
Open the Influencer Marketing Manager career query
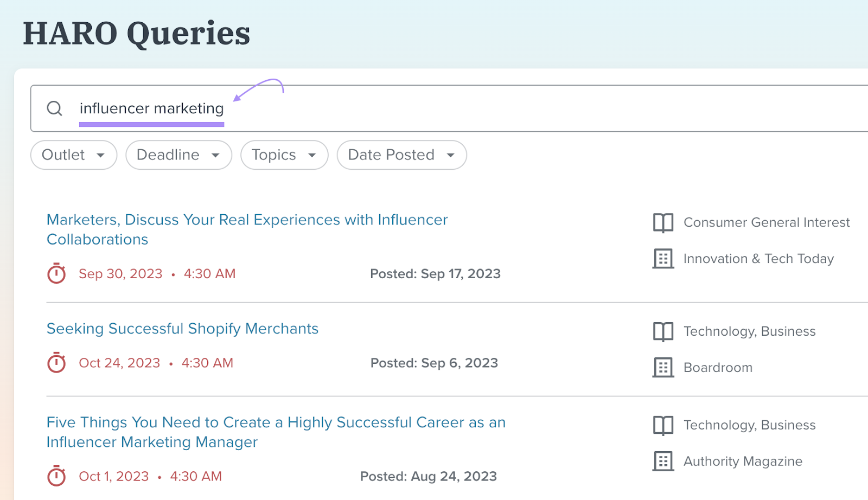276,432
